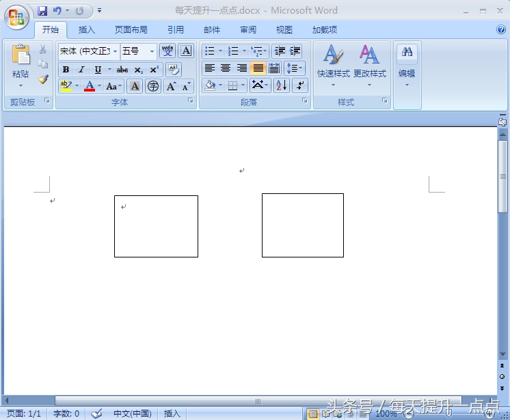Toggle bold formatting
Screen dimensions: 510x420
coord(66,70)
